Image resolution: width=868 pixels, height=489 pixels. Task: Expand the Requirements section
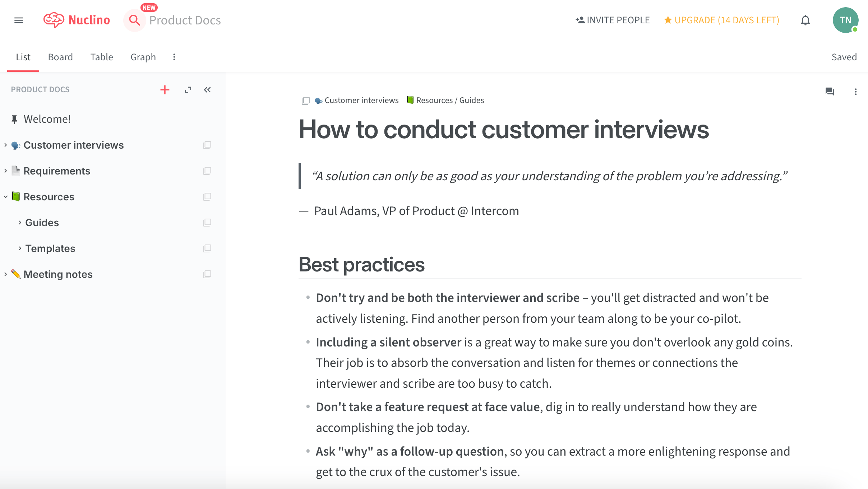point(5,170)
